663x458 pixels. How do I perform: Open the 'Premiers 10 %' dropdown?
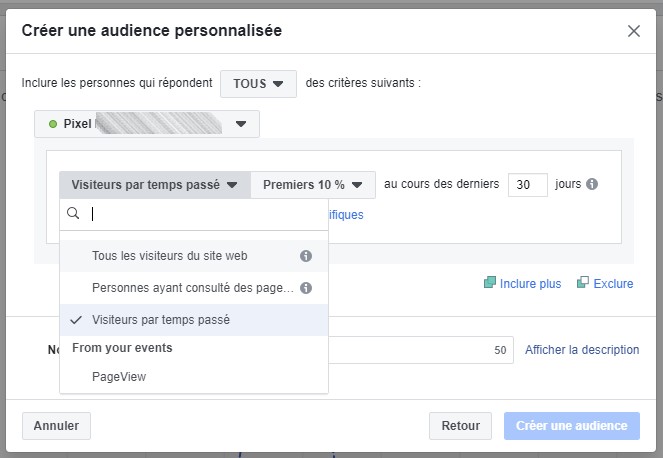pyautogui.click(x=313, y=185)
